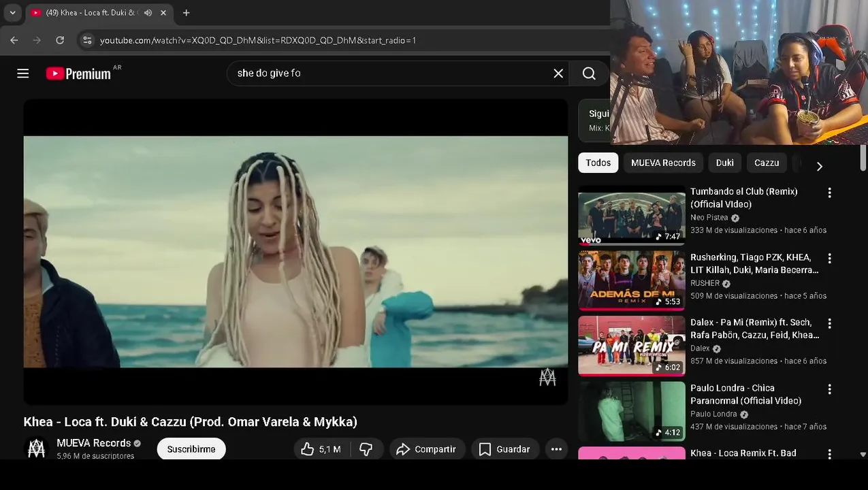Click the page vertical scrollbar thumb
This screenshot has height=490, width=868.
[x=863, y=158]
